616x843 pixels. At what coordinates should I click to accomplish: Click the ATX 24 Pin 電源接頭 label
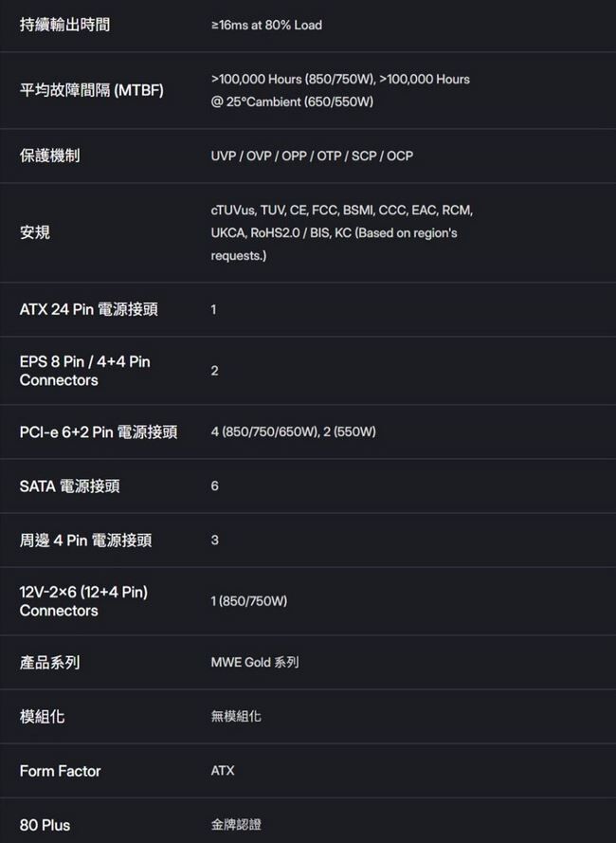point(89,310)
